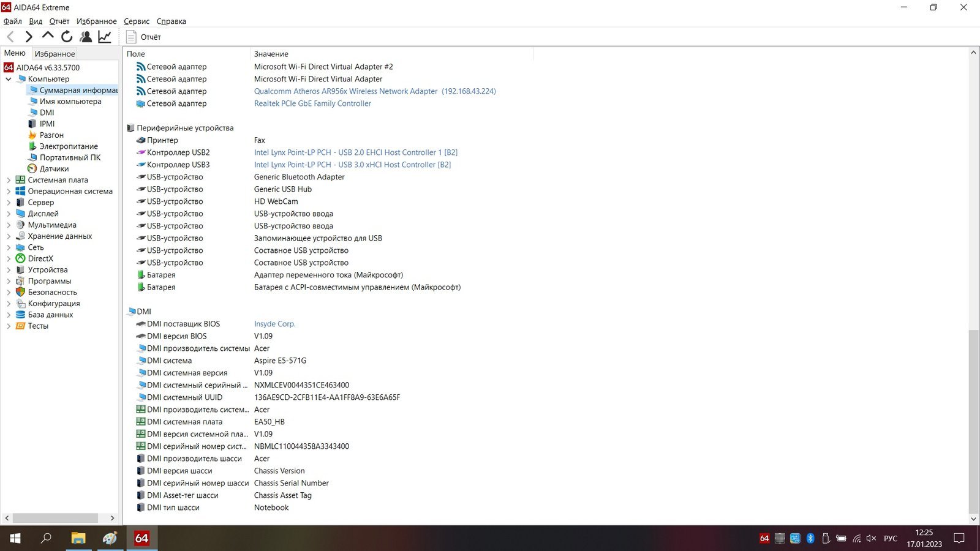This screenshot has width=980, height=551.
Task: Open the Файл menu
Action: [x=13, y=21]
